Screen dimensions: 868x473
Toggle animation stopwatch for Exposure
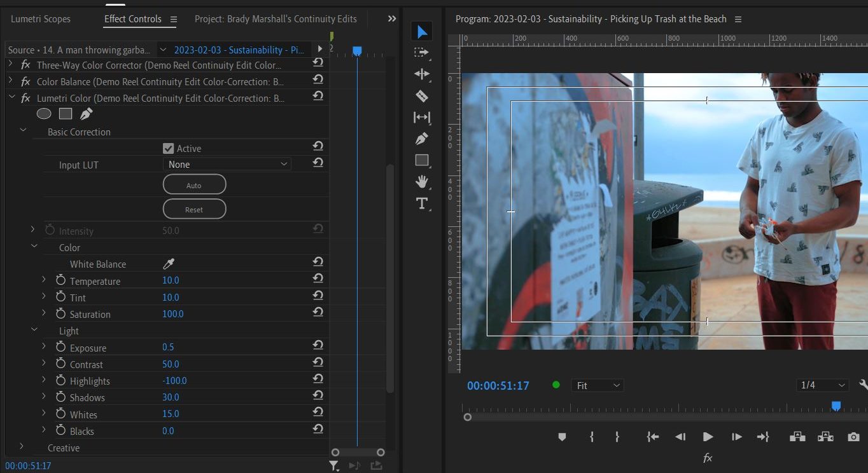click(60, 346)
